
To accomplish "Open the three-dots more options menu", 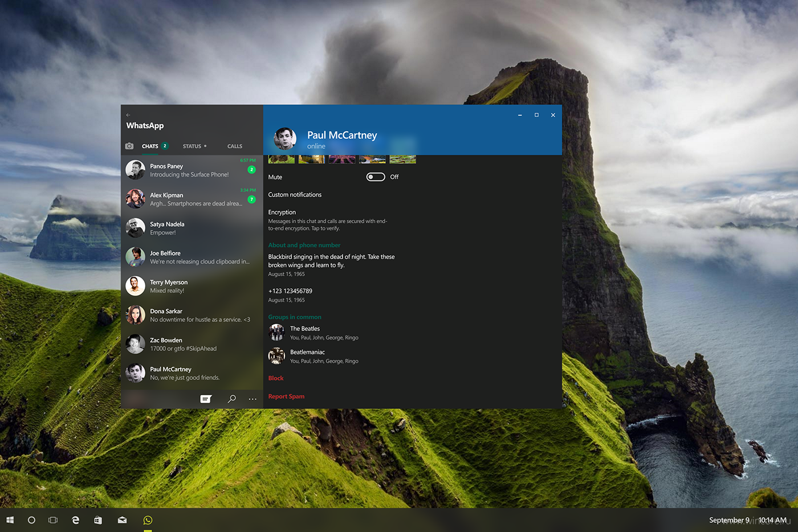I will 253,399.
